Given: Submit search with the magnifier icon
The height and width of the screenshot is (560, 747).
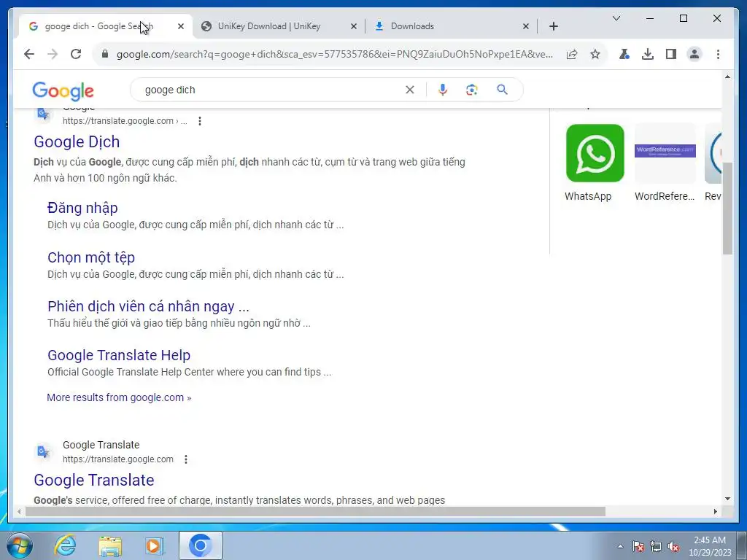Looking at the screenshot, I should (502, 90).
